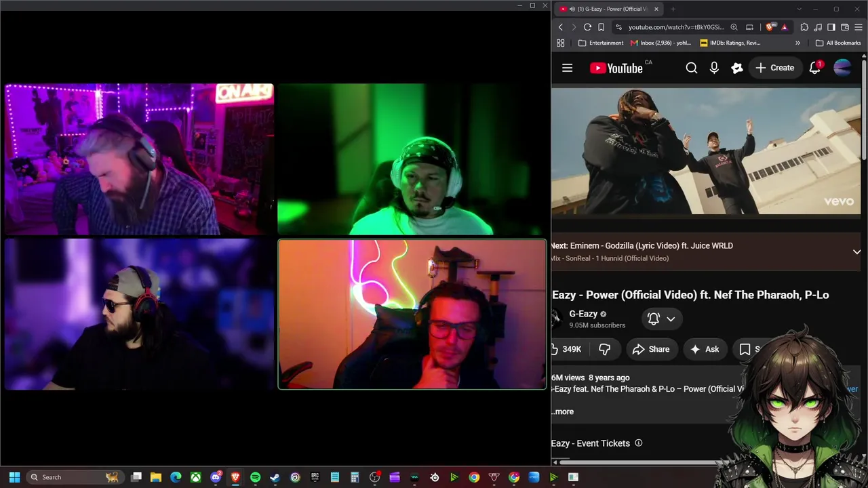Click the YouTube URL address bar
The image size is (868, 488).
click(x=676, y=27)
